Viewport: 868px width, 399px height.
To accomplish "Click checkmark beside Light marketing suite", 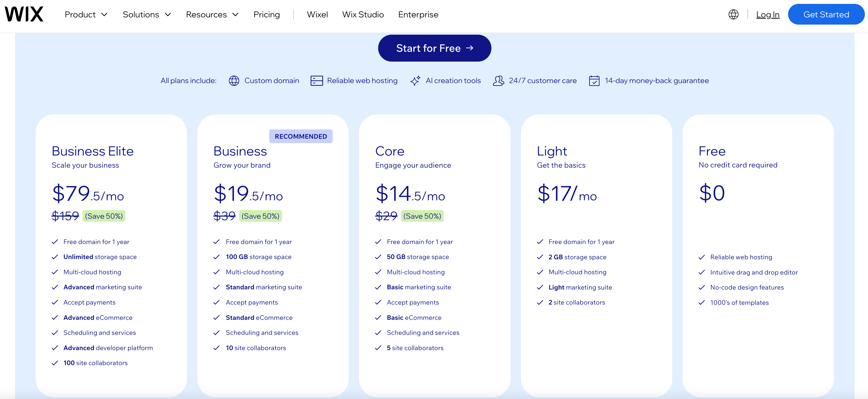I will pyautogui.click(x=540, y=287).
